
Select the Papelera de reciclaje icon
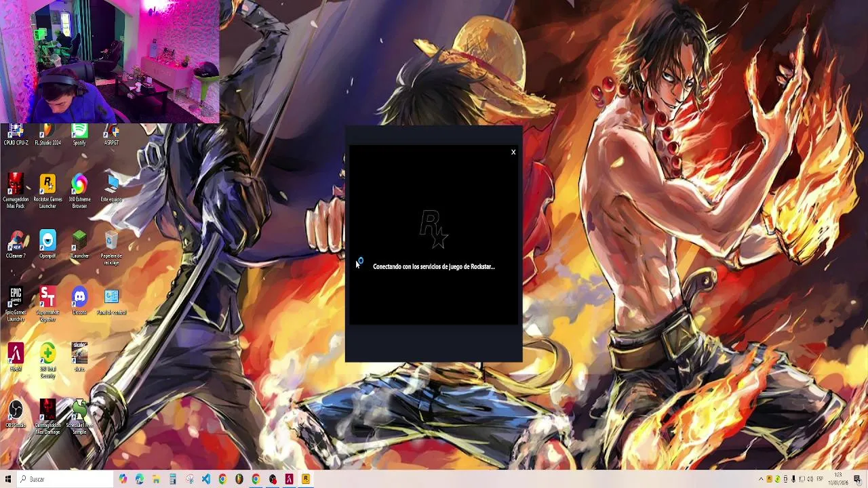tap(111, 248)
